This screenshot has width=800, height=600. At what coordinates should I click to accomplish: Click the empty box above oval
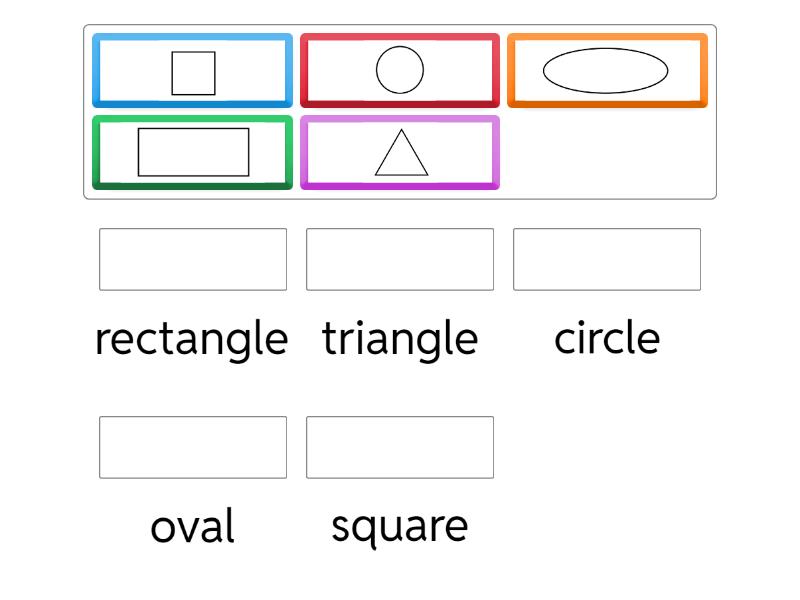(x=192, y=448)
